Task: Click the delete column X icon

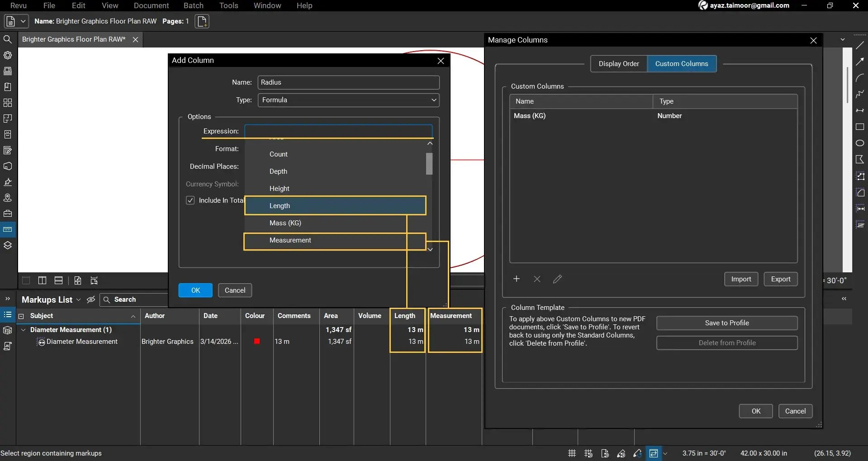Action: (537, 279)
